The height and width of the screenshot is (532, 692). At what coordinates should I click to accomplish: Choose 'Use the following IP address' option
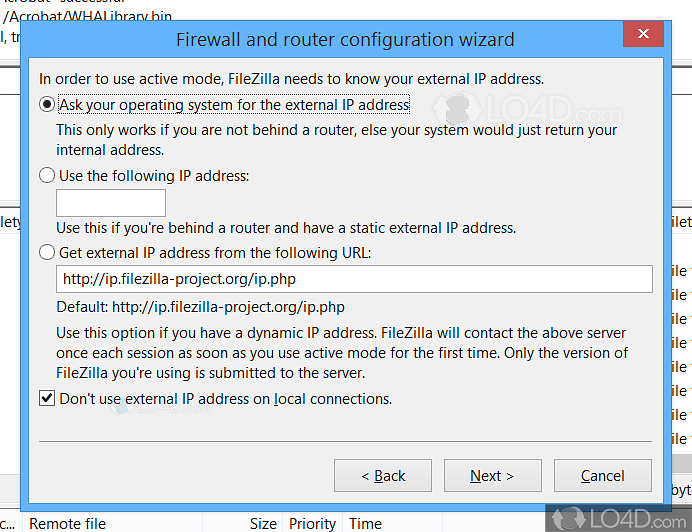coord(47,175)
